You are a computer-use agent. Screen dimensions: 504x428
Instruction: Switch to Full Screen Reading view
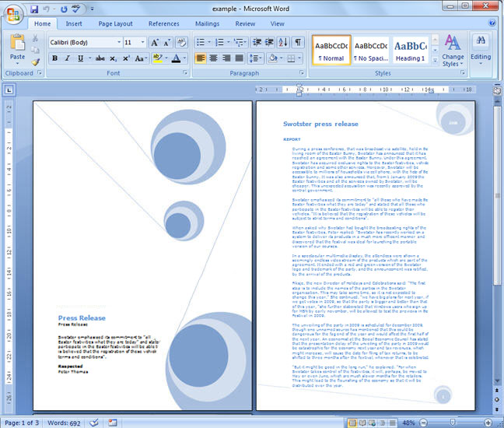[x=362, y=423]
